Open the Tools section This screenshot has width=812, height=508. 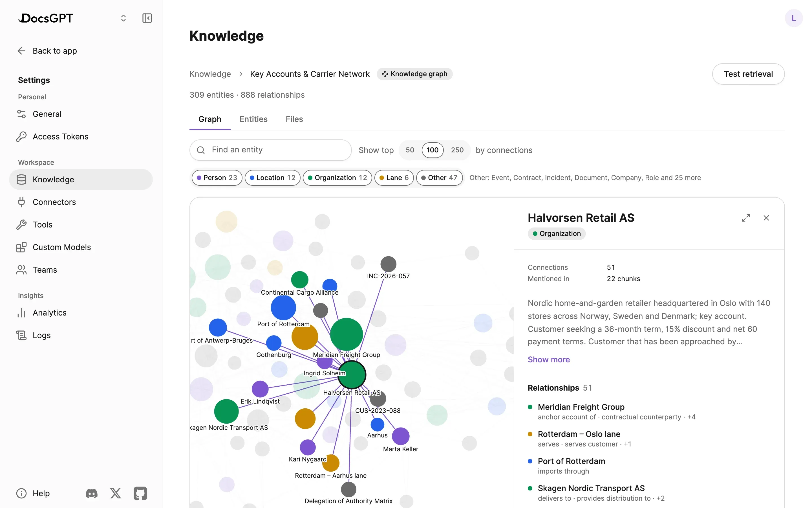[x=81, y=224]
